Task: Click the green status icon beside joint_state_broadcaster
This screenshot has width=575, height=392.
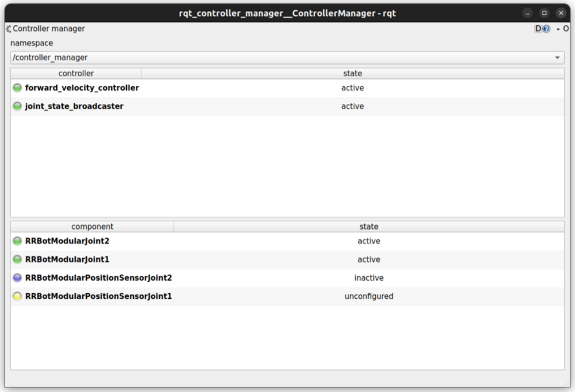Action: [x=16, y=106]
